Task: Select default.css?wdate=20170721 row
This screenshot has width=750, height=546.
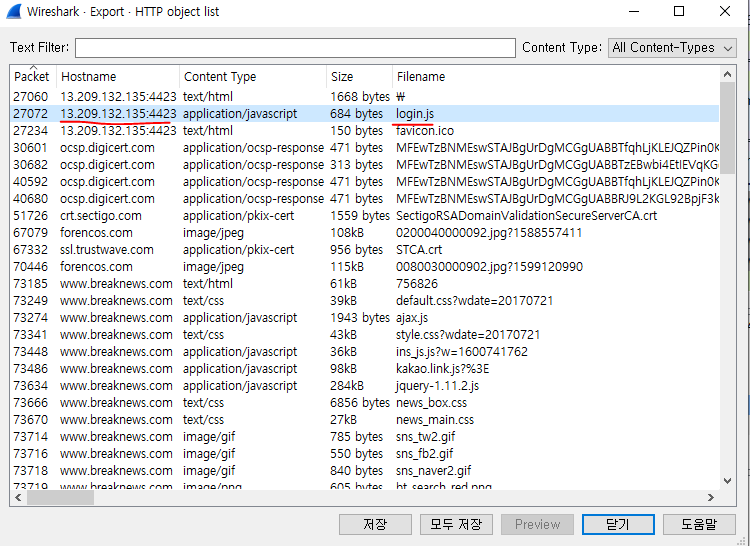Action: coord(364,301)
